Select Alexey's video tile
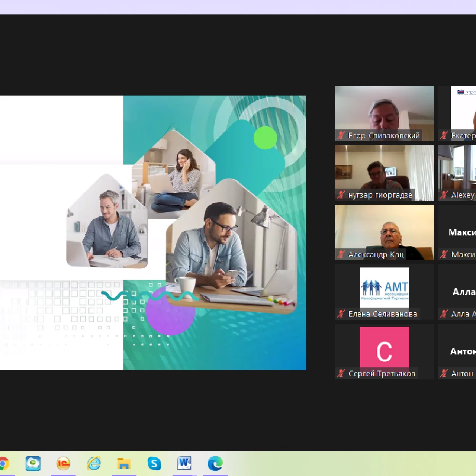 pos(457,173)
